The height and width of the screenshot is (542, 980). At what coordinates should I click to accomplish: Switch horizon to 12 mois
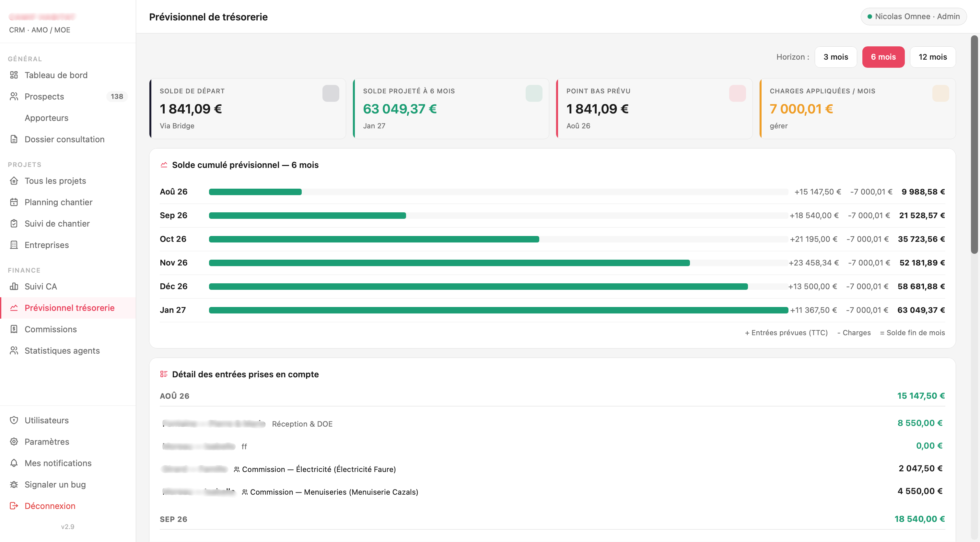(x=932, y=57)
